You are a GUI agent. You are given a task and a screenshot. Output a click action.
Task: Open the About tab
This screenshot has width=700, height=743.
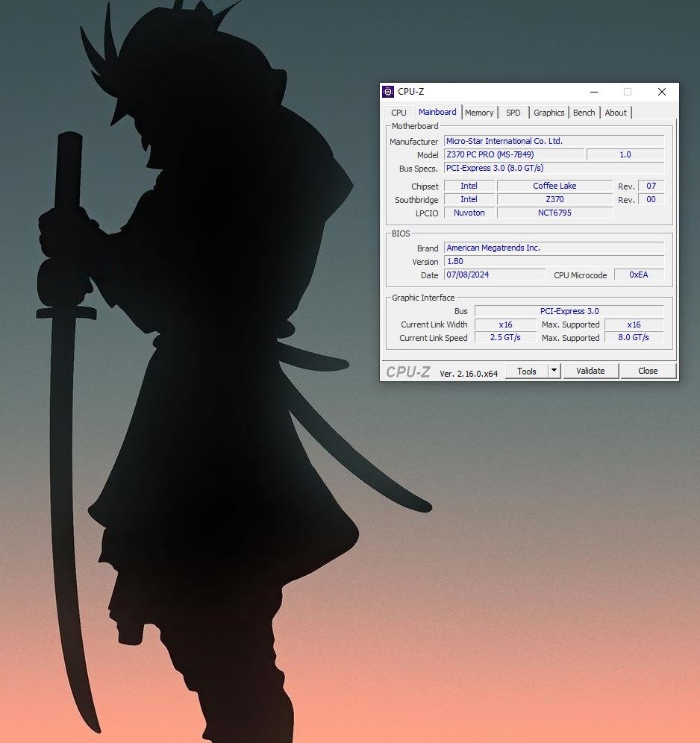pos(616,113)
